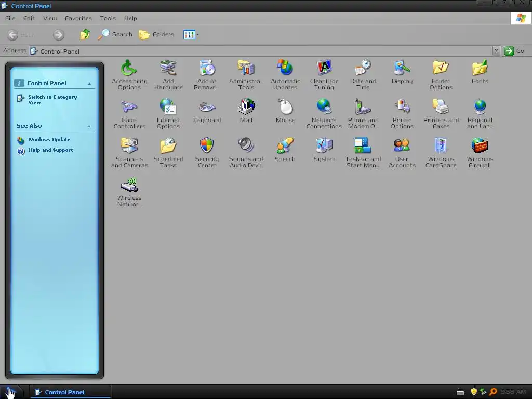Click the taskbar clock

click(x=513, y=392)
